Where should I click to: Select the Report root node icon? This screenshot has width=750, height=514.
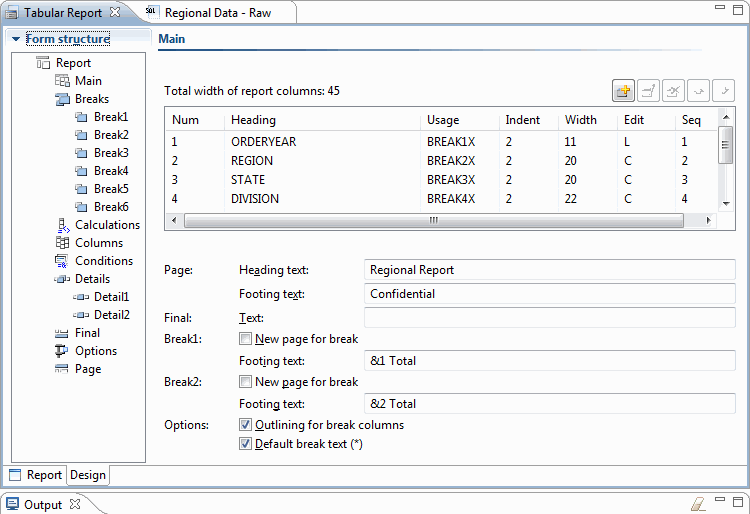43,63
